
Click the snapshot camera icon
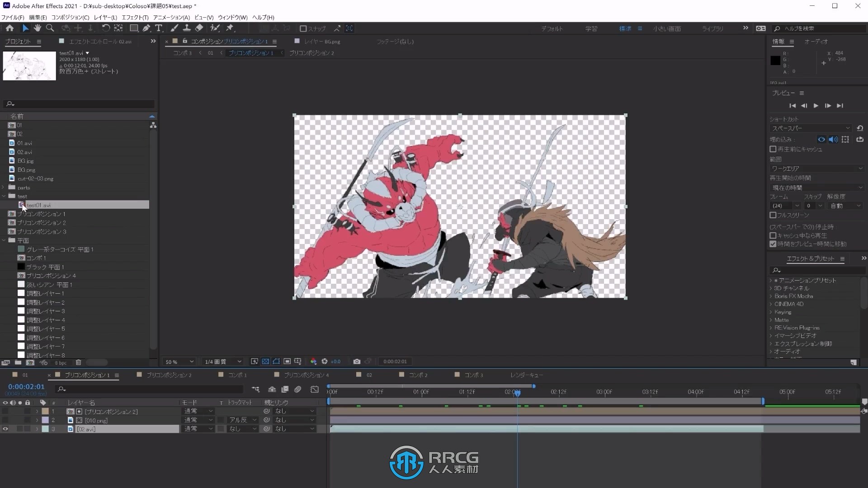(x=357, y=361)
